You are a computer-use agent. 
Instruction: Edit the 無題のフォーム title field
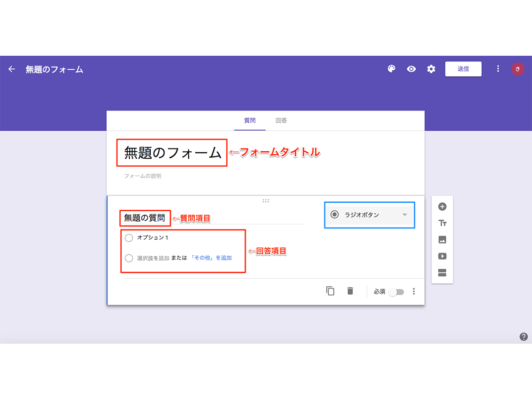(172, 153)
